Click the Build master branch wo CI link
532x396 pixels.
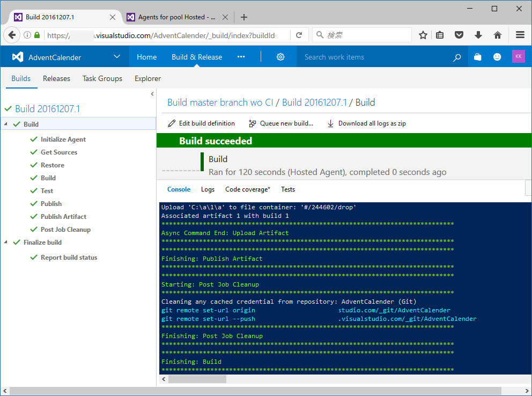(x=220, y=102)
